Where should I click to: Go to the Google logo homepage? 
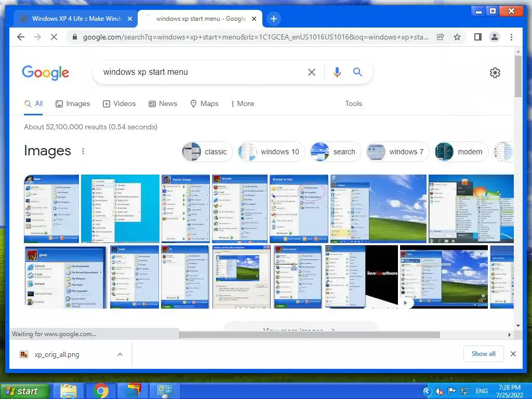pos(46,73)
